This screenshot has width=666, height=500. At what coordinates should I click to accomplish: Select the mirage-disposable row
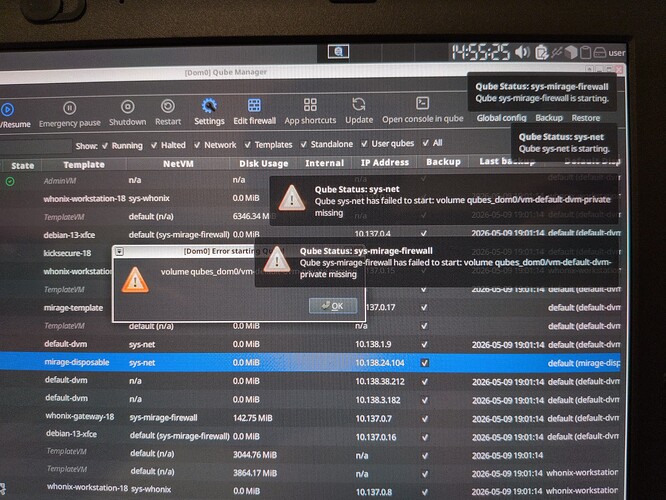pyautogui.click(x=310, y=362)
